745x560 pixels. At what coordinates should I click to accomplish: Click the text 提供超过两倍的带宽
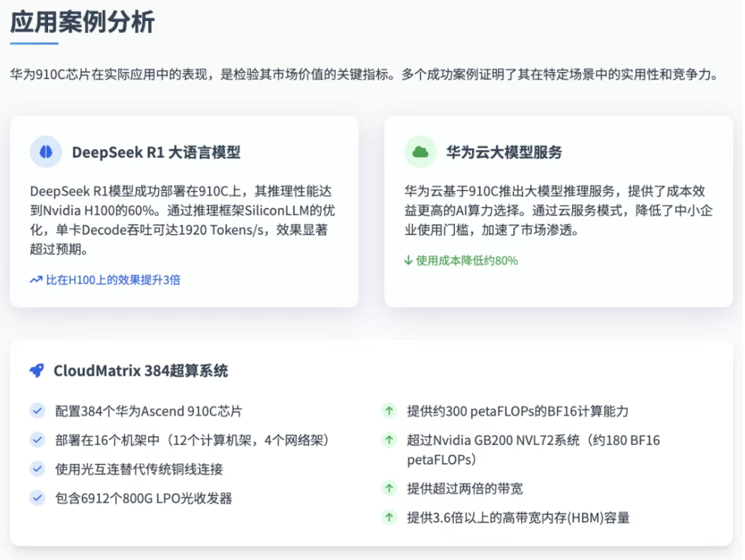click(x=465, y=489)
